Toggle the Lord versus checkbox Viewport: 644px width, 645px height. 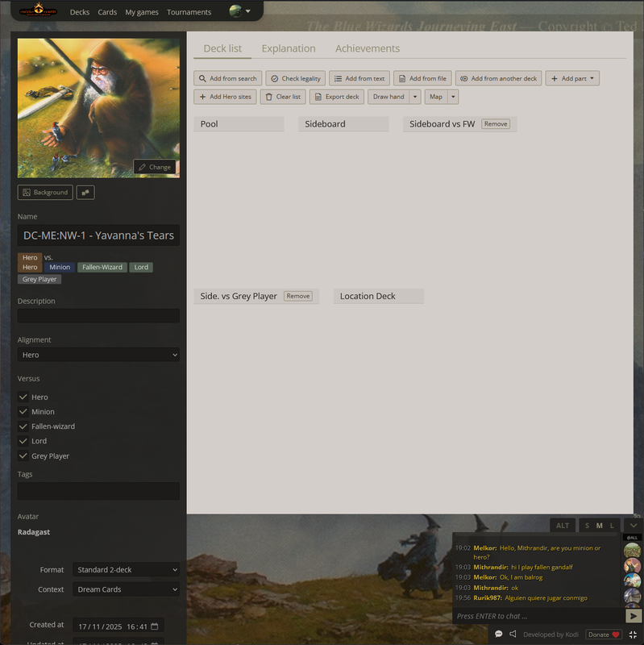pyautogui.click(x=23, y=441)
